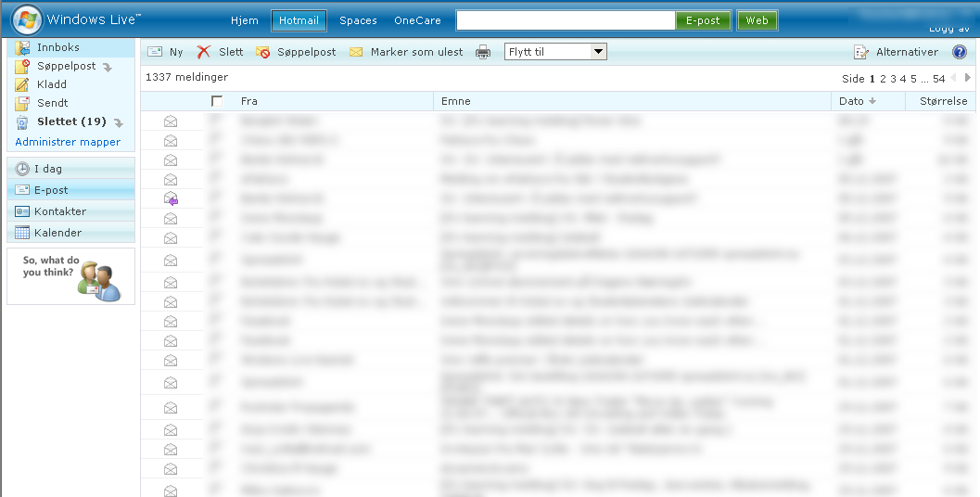Viewport: 980px width, 497px height.
Task: Switch to the Hjem tab
Action: pos(245,20)
